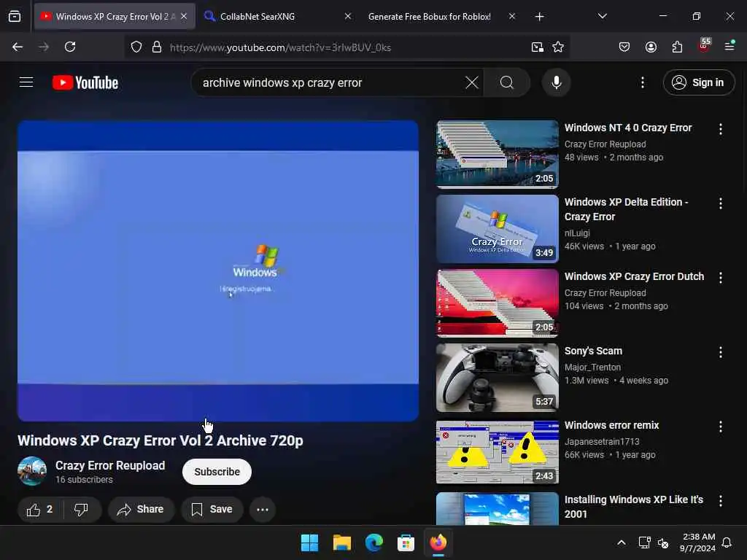Screen dimensions: 747x560
Task: Dislike the video
Action: click(x=82, y=510)
